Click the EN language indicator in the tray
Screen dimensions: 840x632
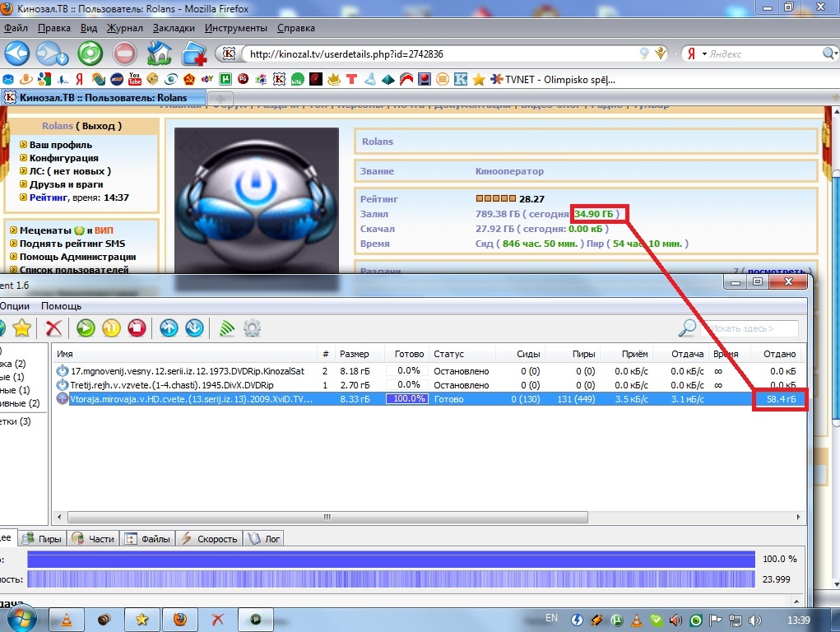point(551,618)
